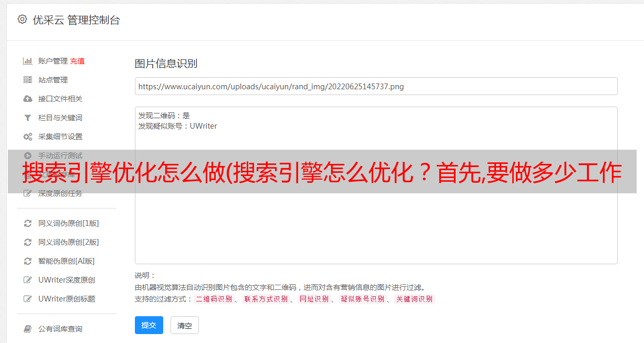Select the 栏目与关键词 filter icon
Viewport: 644px width, 343px height.
(28, 118)
